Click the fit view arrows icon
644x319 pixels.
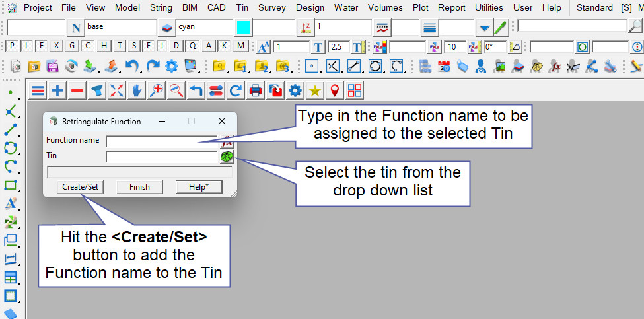pos(116,90)
